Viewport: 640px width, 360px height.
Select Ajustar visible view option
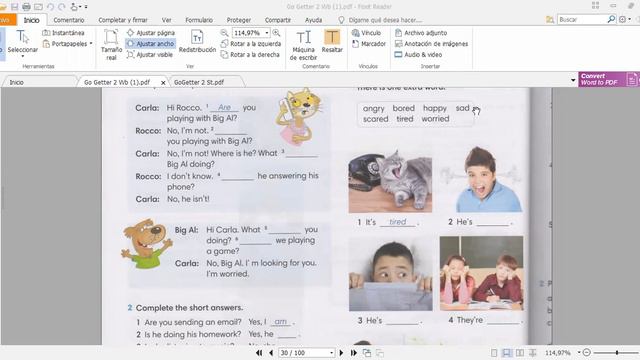pyautogui.click(x=150, y=54)
